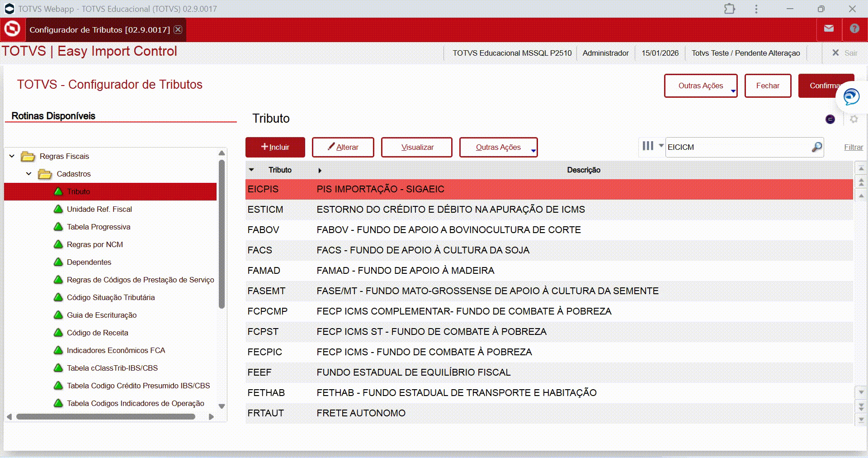The height and width of the screenshot is (458, 868).
Task: Collapse the Cadastros tree node
Action: pyautogui.click(x=29, y=174)
